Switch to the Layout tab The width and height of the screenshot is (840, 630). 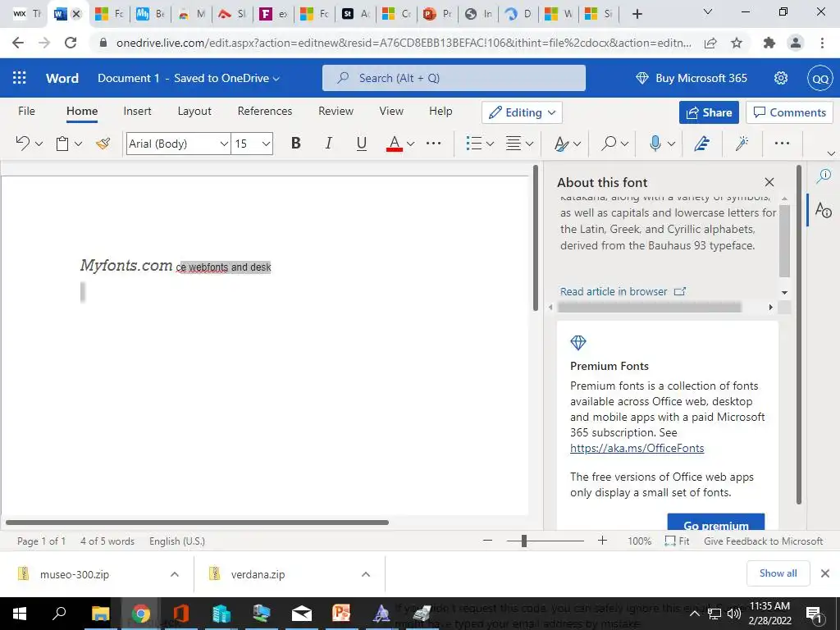pyautogui.click(x=194, y=111)
